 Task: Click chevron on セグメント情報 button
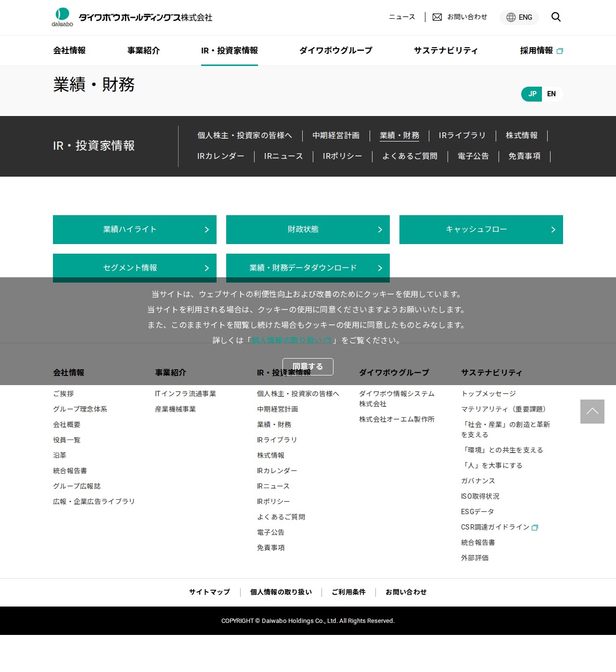(x=207, y=268)
